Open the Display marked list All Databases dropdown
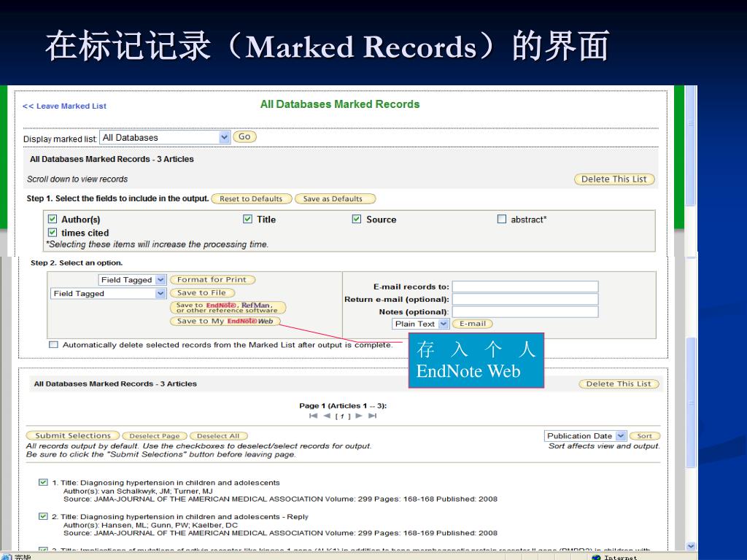The height and width of the screenshot is (560, 747). (x=165, y=138)
